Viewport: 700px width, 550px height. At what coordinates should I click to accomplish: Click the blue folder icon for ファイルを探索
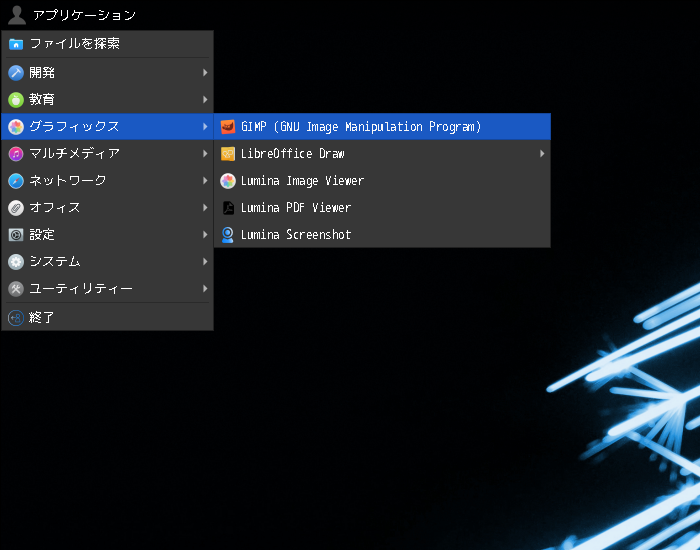(16, 44)
